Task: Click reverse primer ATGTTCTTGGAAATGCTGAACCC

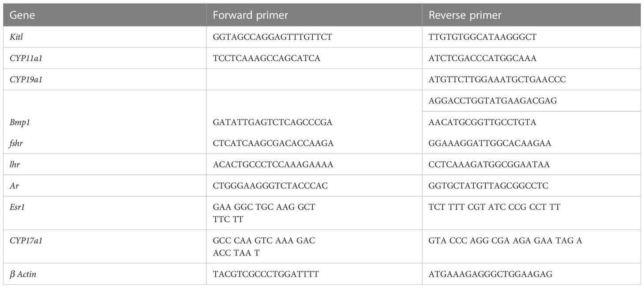Action: pos(497,80)
